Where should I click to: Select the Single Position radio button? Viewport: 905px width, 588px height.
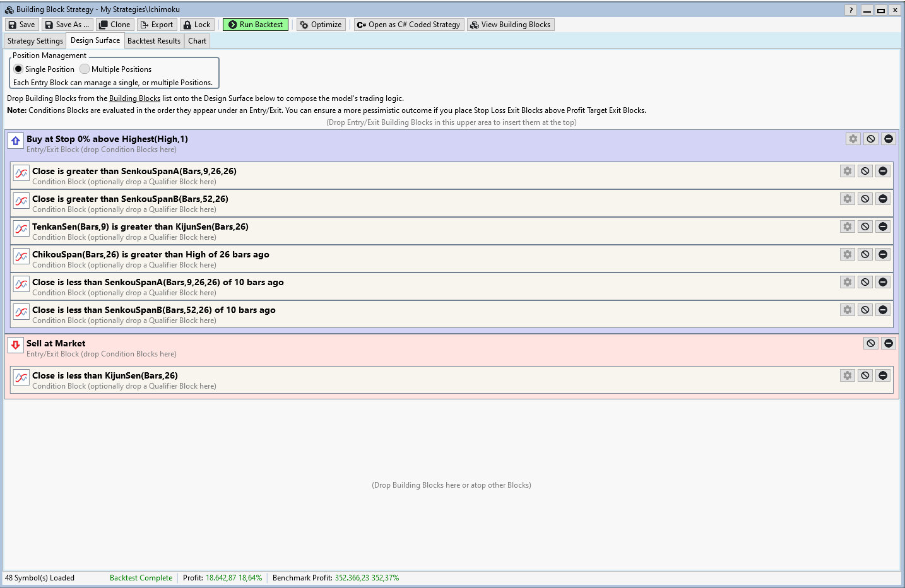tap(18, 69)
